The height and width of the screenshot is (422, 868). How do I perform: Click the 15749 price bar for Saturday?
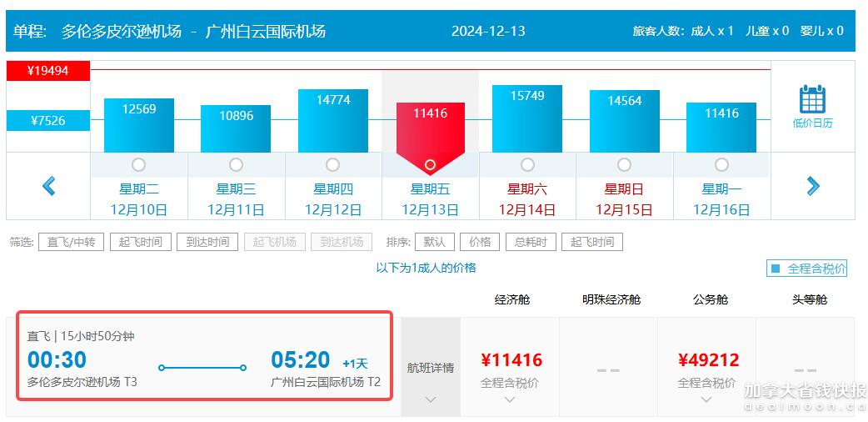click(x=527, y=118)
